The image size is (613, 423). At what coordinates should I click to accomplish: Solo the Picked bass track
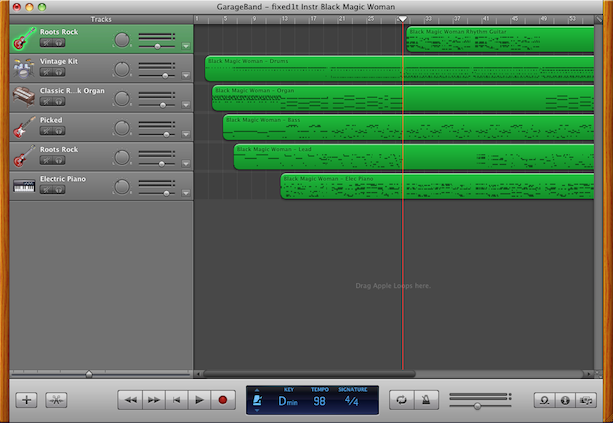[59, 131]
